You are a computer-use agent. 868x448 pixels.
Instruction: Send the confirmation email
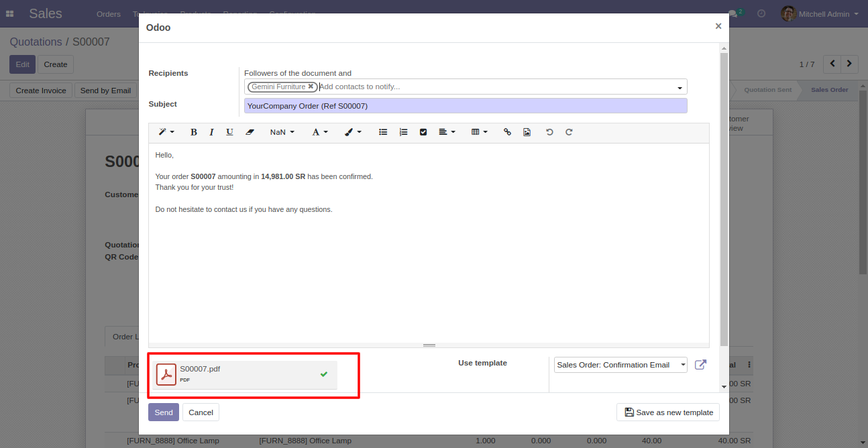(163, 412)
